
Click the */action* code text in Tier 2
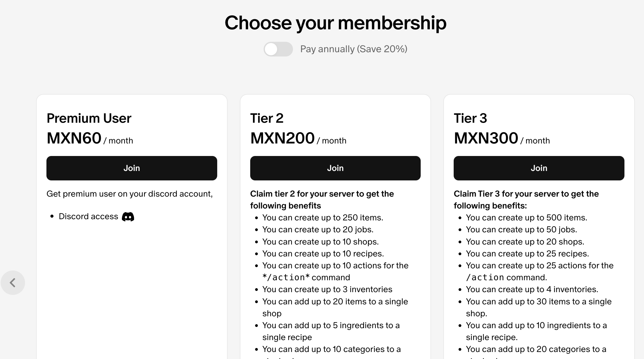coord(286,277)
